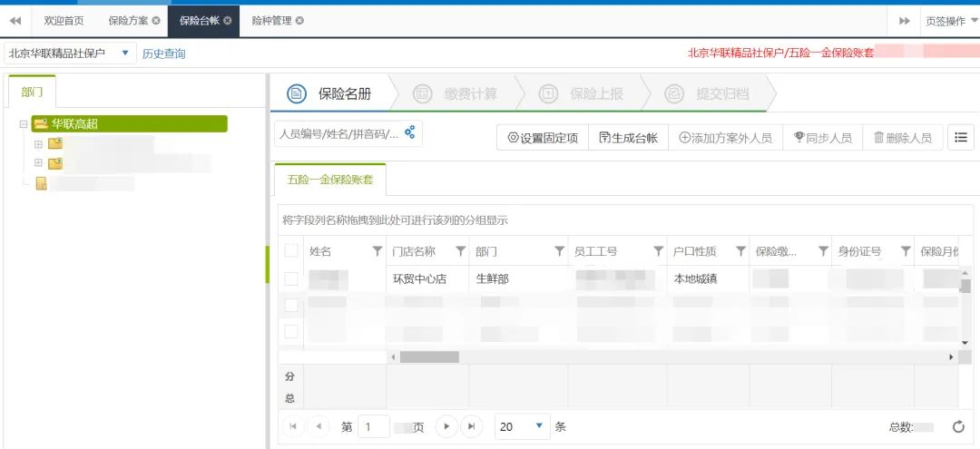980x449 pixels.
Task: Toggle the select-all header checkbox
Action: [291, 251]
